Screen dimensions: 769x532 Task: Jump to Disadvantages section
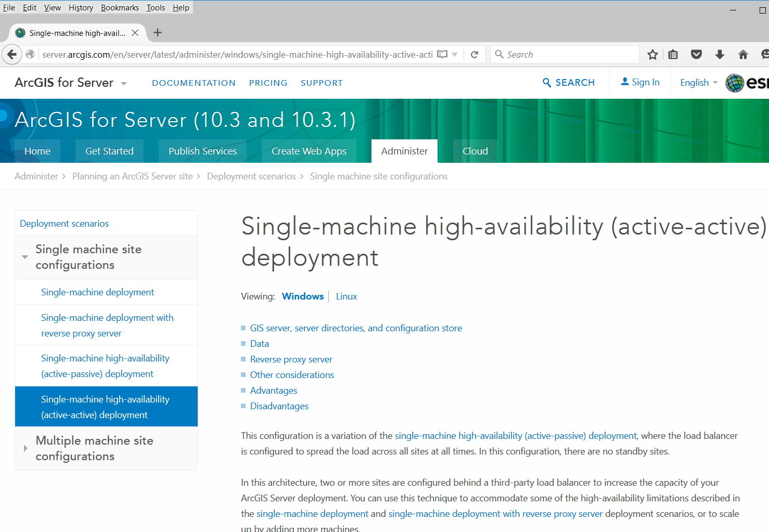[279, 406]
